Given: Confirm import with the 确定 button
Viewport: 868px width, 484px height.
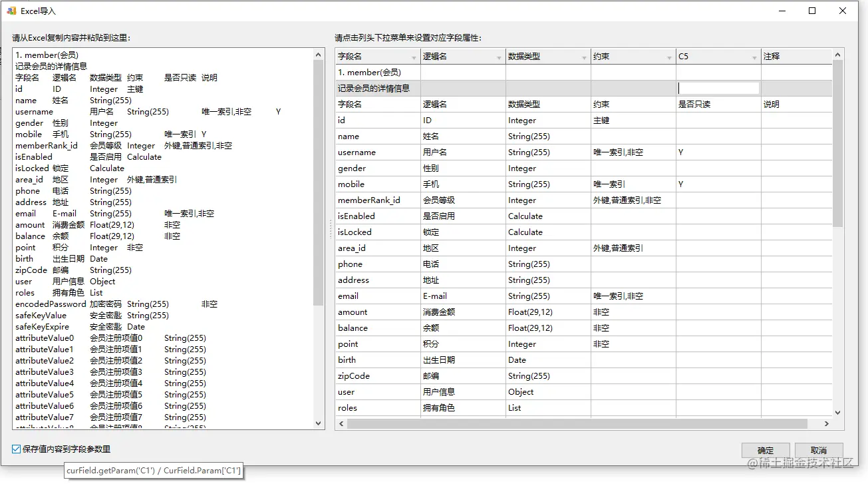Looking at the screenshot, I should [x=766, y=450].
